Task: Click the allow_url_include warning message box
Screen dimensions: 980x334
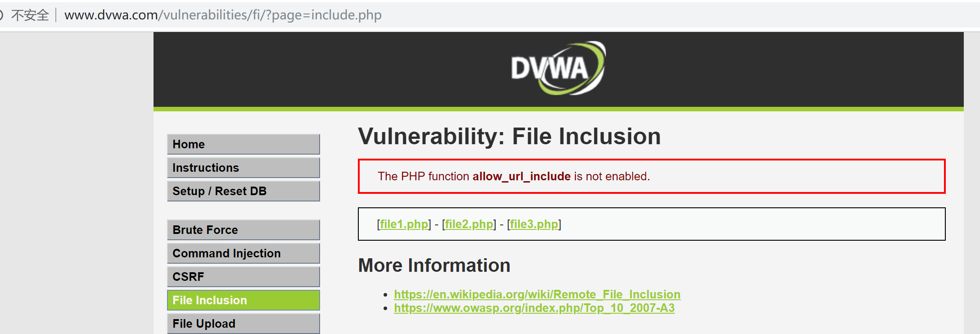Action: pos(651,176)
